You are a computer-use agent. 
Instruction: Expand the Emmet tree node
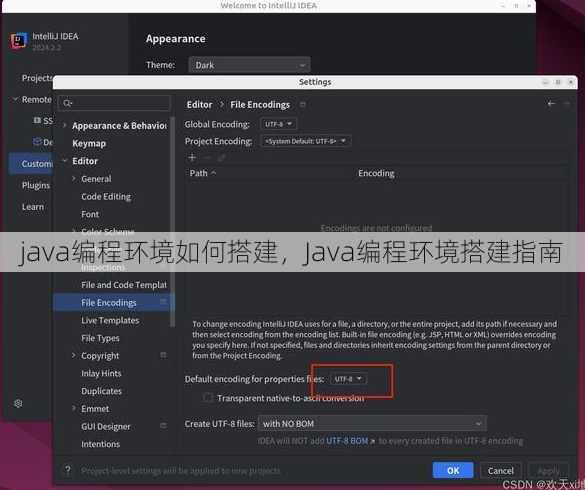pyautogui.click(x=74, y=409)
